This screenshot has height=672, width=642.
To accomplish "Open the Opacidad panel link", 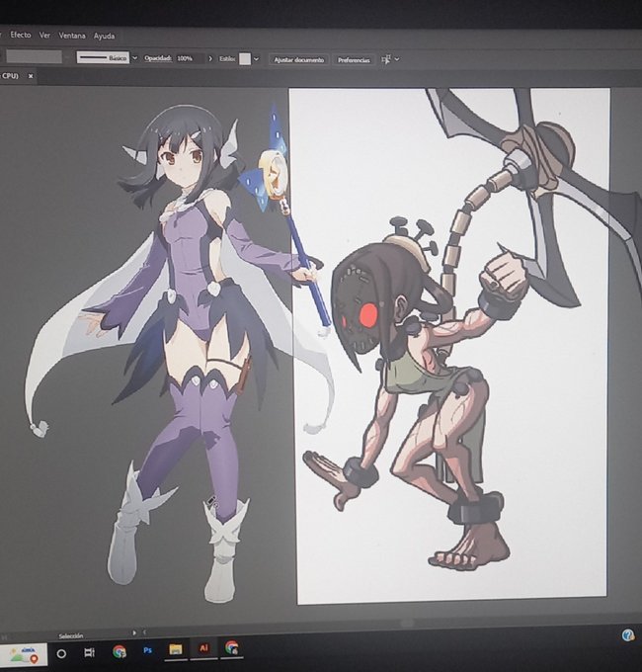I will click(158, 58).
